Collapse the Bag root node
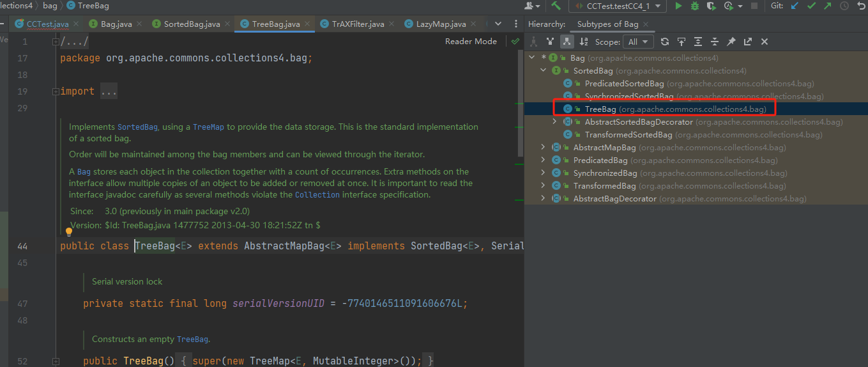 [531, 58]
